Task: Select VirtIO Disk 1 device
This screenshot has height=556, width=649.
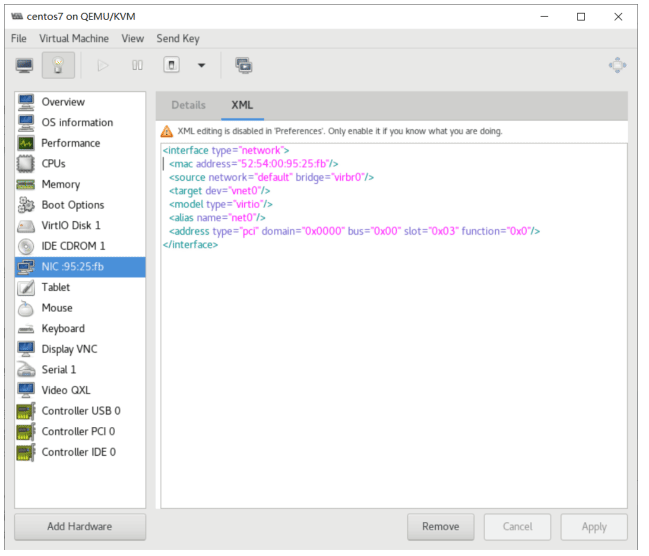Action: [80, 226]
